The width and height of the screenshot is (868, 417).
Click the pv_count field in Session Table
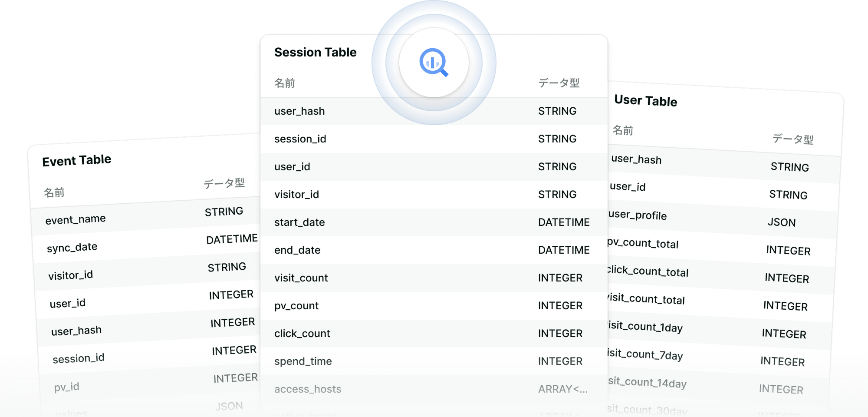296,306
